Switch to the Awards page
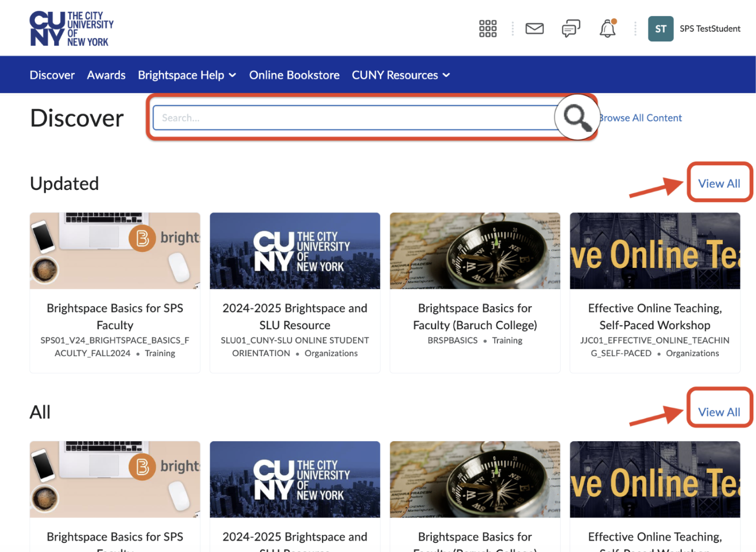The image size is (756, 552). tap(106, 75)
